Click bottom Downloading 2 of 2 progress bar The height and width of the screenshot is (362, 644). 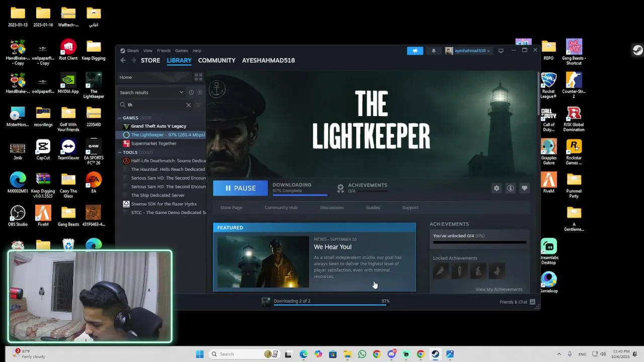(x=332, y=305)
